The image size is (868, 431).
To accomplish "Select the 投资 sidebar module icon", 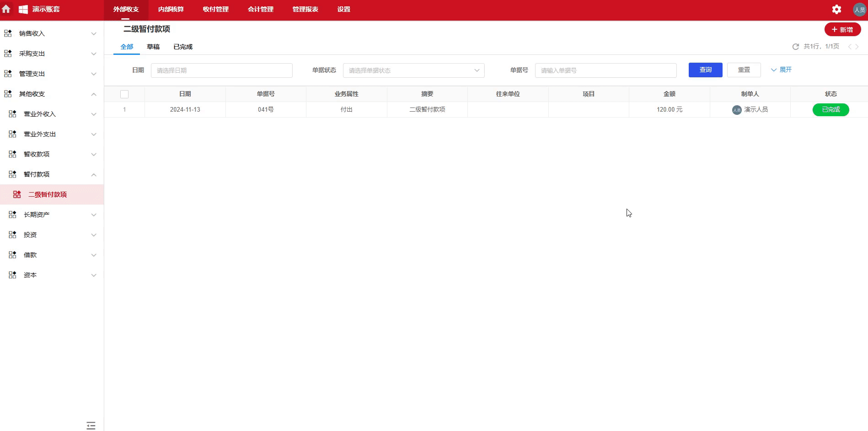I will (12, 235).
